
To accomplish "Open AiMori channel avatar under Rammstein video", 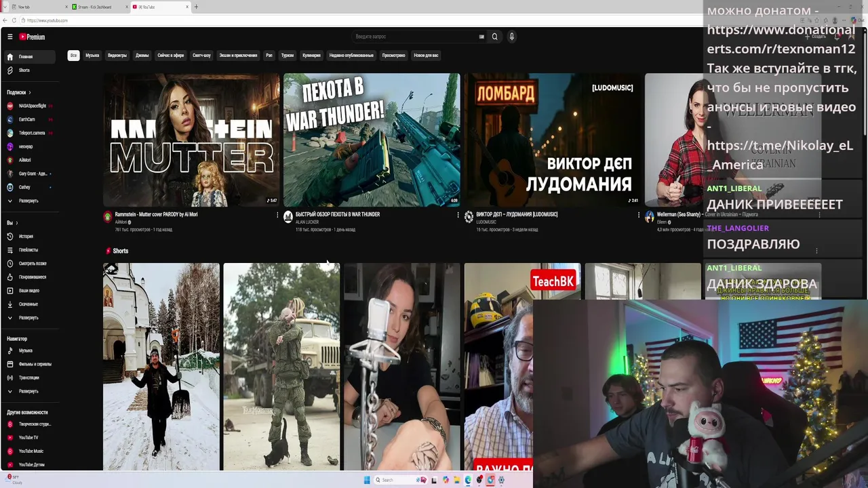I will coord(108,217).
